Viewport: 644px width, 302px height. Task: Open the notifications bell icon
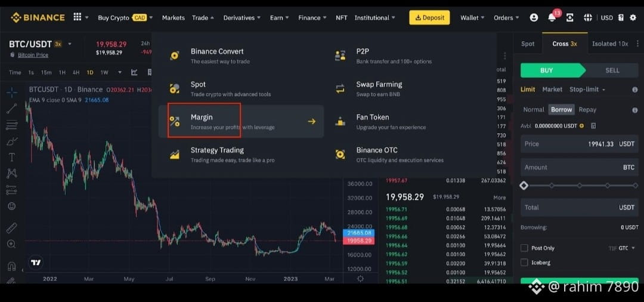(552, 18)
